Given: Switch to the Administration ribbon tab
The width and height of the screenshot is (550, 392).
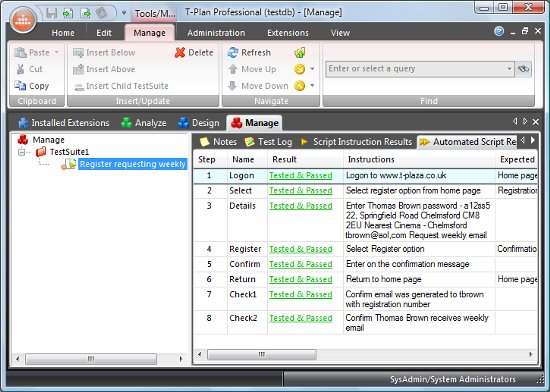Looking at the screenshot, I should (216, 33).
